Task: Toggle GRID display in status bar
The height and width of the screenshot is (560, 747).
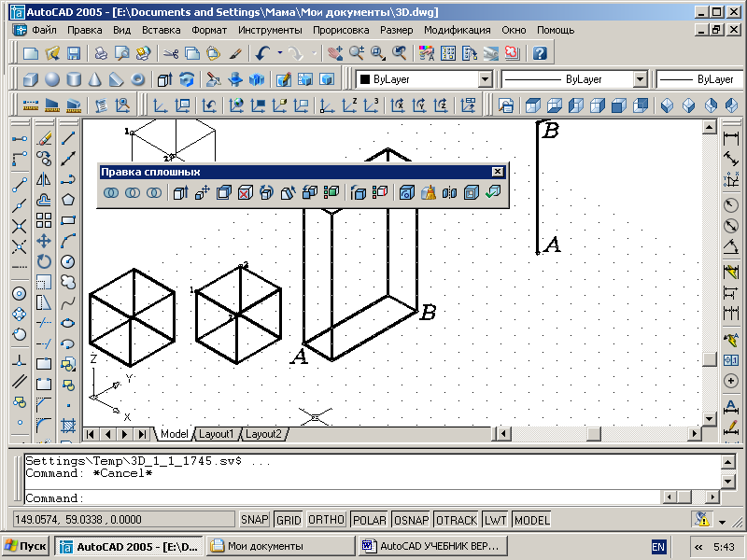Action: [x=289, y=520]
